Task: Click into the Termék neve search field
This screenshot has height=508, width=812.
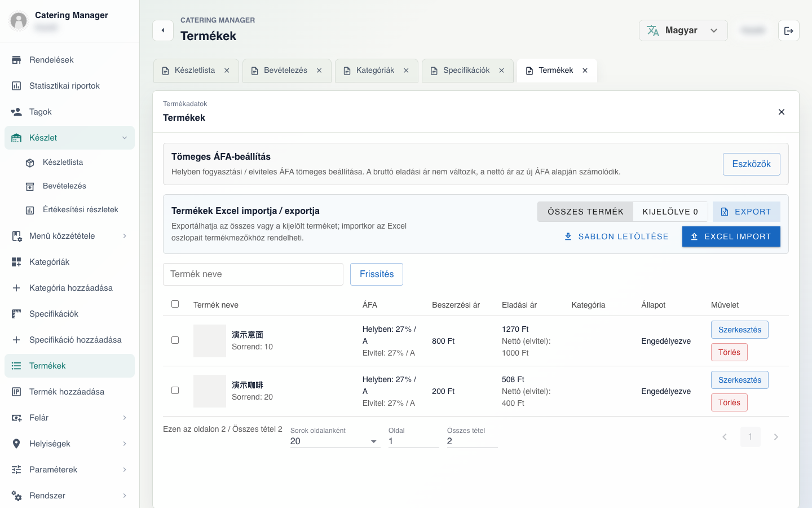Action: (x=253, y=274)
